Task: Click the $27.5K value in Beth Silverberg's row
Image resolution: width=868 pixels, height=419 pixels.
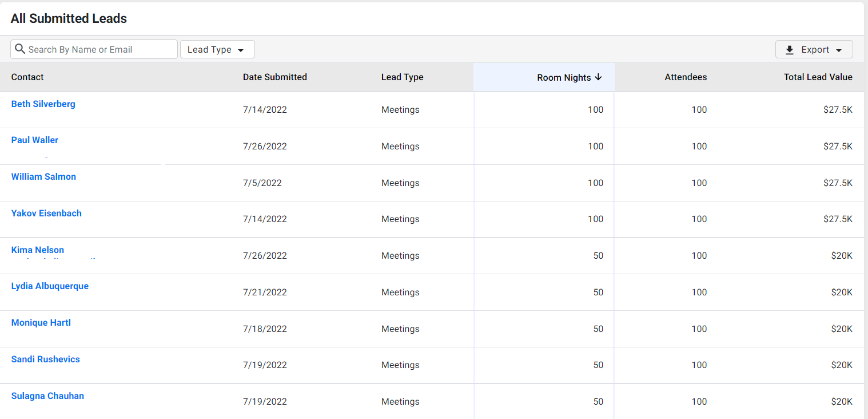Action: tap(838, 110)
